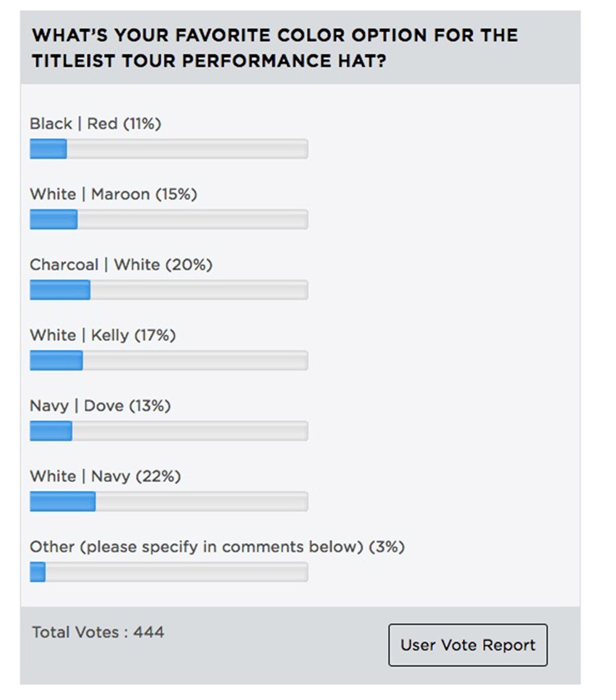Click empty gray track of Black | Red bar
This screenshot has height=700, width=616.
187,149
